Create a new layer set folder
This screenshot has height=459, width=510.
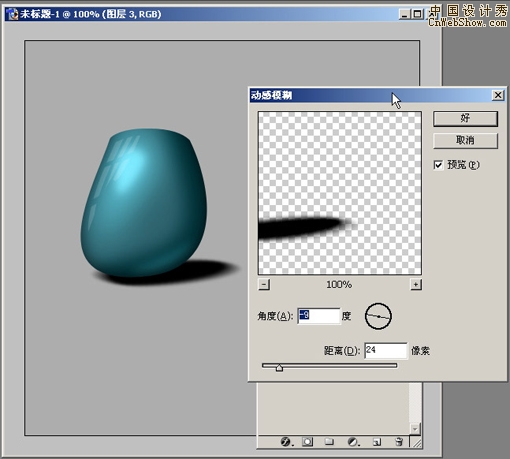[x=329, y=442]
